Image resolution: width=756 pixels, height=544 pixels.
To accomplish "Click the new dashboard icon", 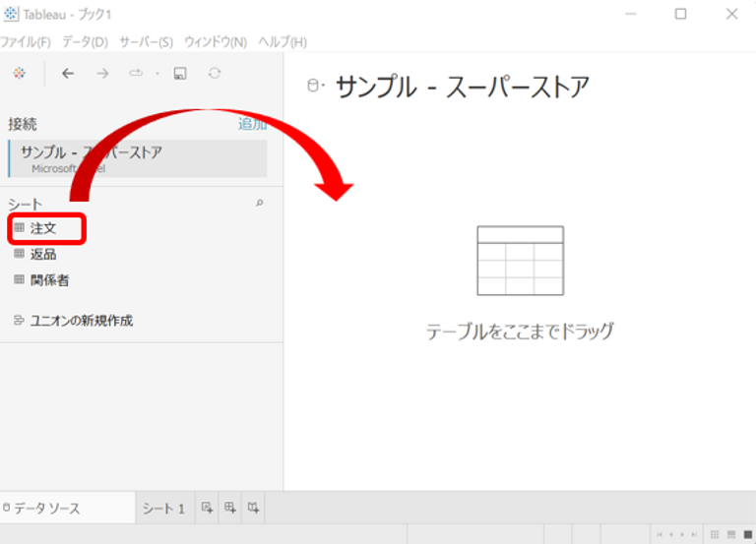I will [x=230, y=508].
